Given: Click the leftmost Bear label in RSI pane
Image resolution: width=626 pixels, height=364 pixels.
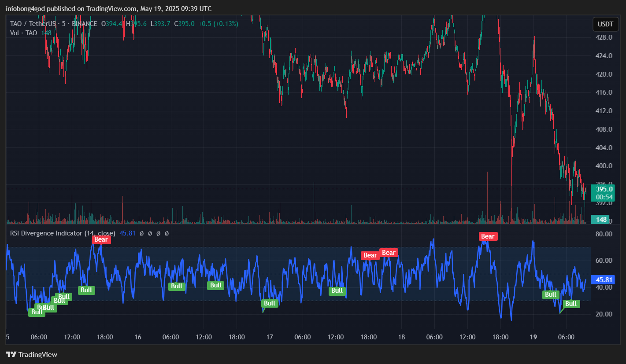Looking at the screenshot, I should point(101,239).
